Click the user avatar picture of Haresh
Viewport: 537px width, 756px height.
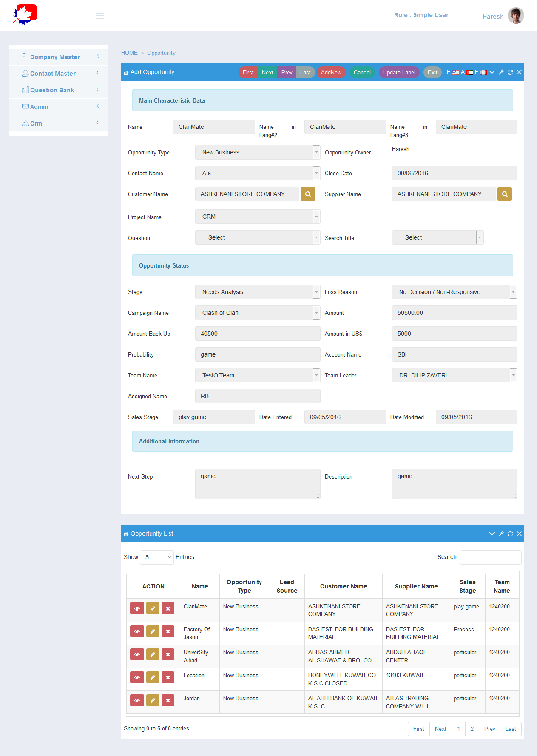click(x=516, y=16)
